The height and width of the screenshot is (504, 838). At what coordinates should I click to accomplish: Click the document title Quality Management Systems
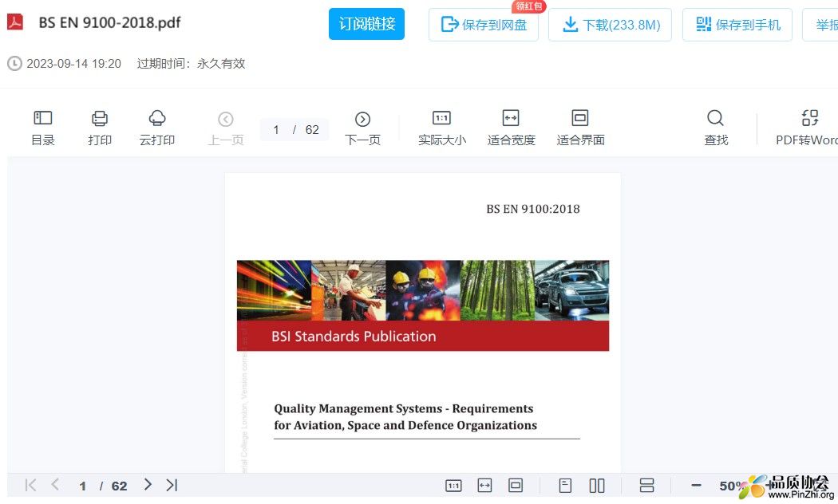(405, 417)
